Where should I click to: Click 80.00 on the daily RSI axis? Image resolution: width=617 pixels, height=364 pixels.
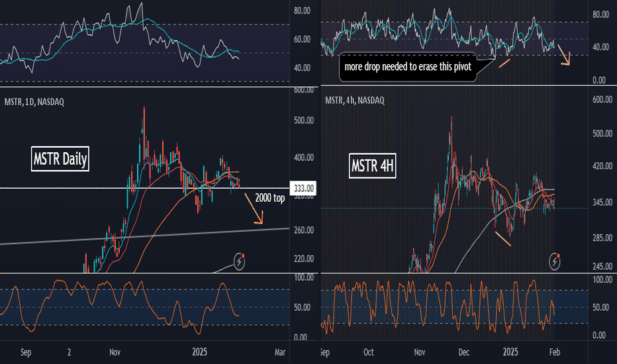[x=302, y=11]
